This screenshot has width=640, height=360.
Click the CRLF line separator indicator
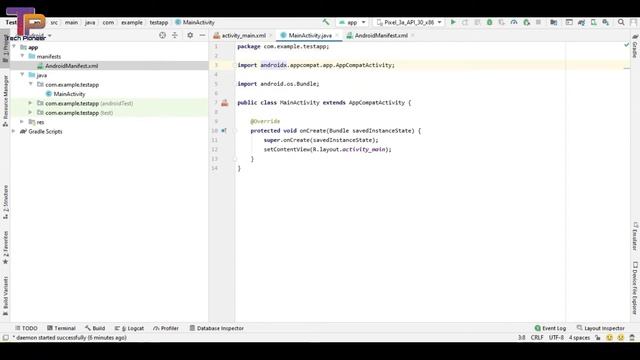[537, 338]
